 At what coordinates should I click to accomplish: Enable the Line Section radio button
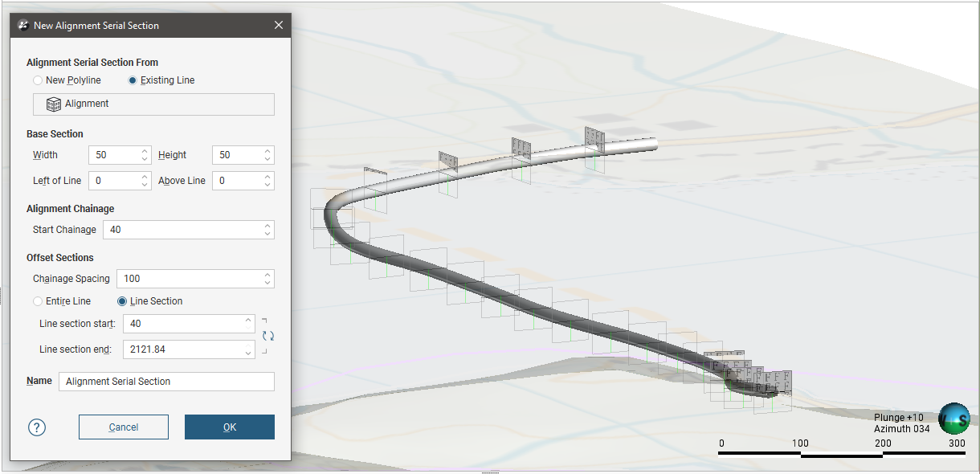tap(122, 301)
